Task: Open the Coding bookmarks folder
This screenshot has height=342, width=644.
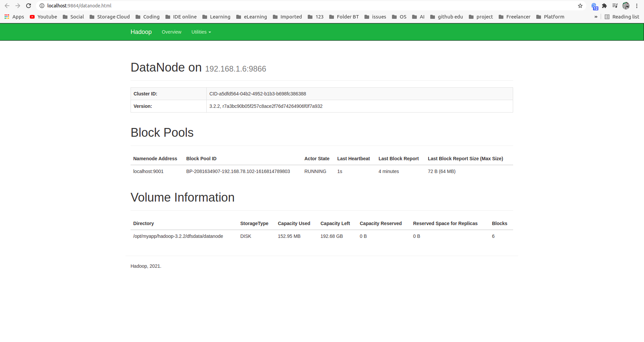Action: [147, 17]
